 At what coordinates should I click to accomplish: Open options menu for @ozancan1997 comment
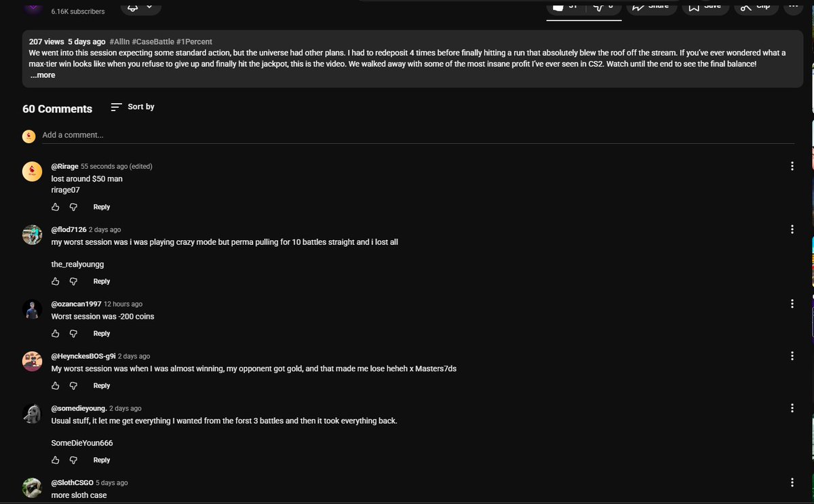tap(792, 304)
